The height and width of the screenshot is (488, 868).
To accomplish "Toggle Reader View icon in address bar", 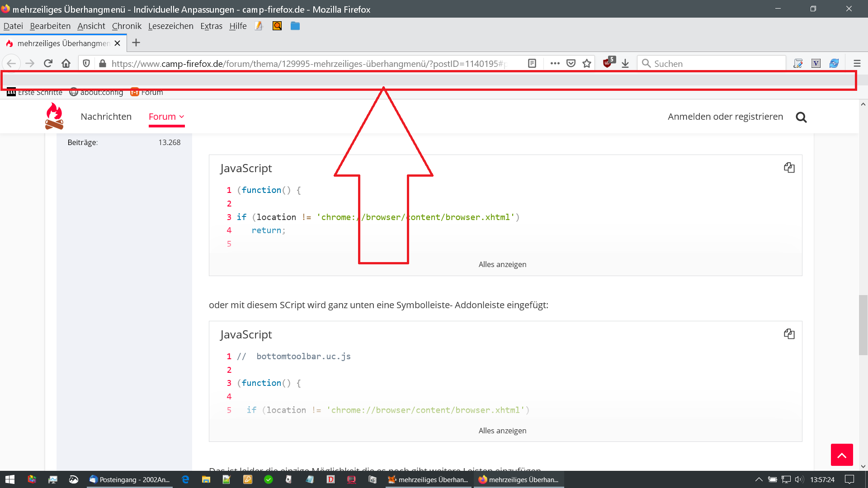I will tap(532, 63).
